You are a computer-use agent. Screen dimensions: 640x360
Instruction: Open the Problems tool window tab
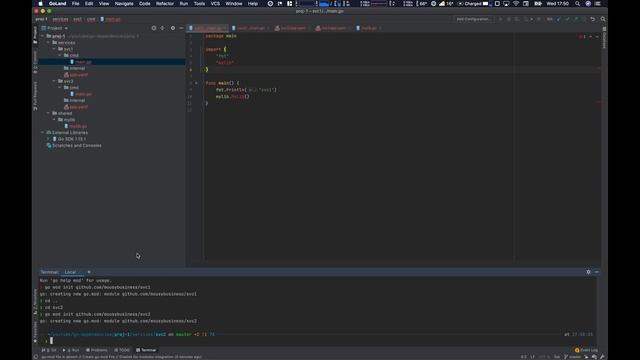pos(97,350)
